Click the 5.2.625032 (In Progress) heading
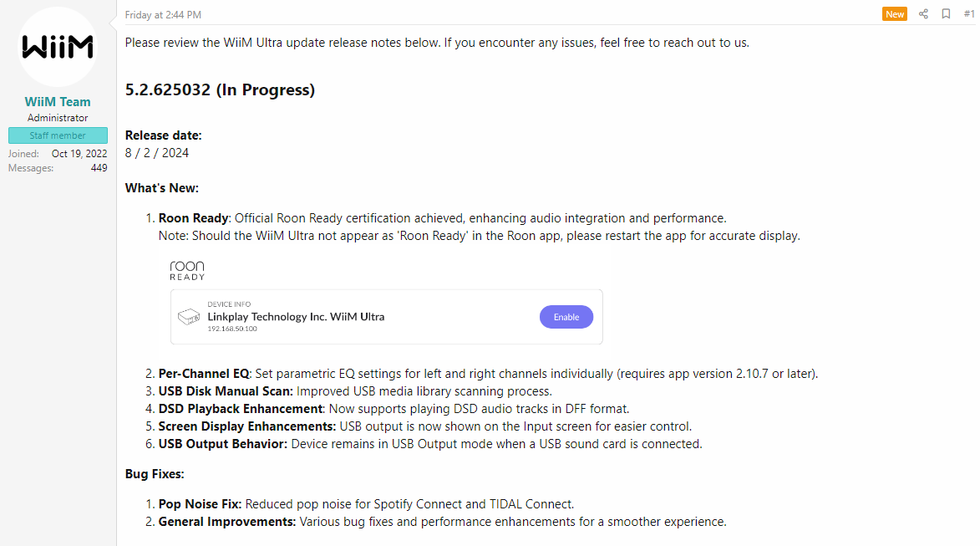Screen dimensions: 980x546 coord(220,90)
